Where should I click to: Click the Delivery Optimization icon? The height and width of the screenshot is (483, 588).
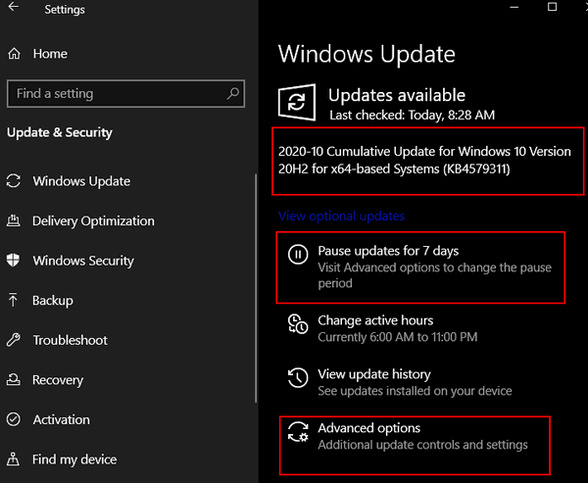14,220
